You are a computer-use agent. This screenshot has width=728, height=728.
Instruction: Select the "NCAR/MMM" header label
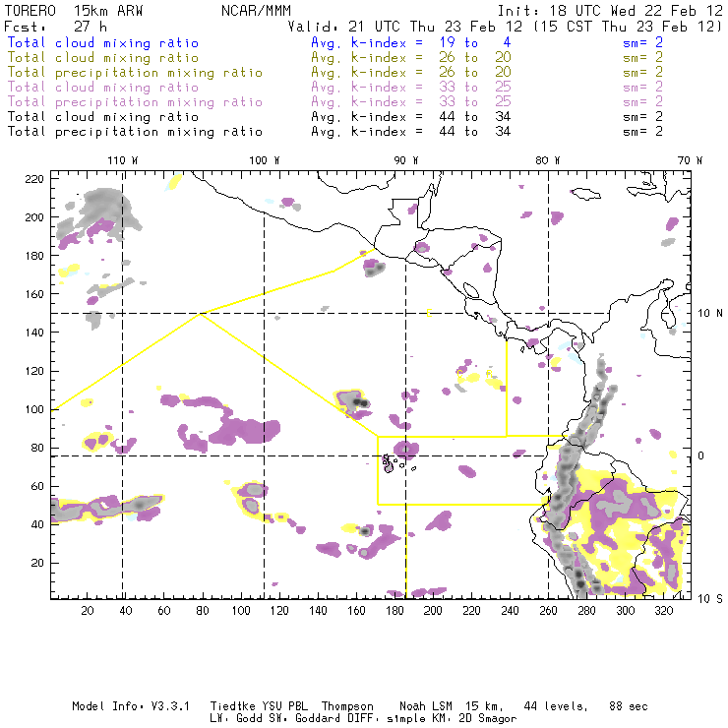click(x=257, y=11)
